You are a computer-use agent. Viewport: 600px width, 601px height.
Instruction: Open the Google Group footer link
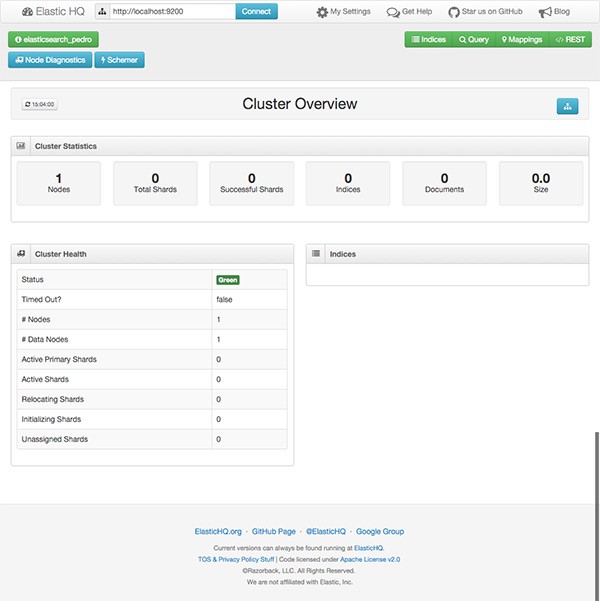click(x=380, y=531)
